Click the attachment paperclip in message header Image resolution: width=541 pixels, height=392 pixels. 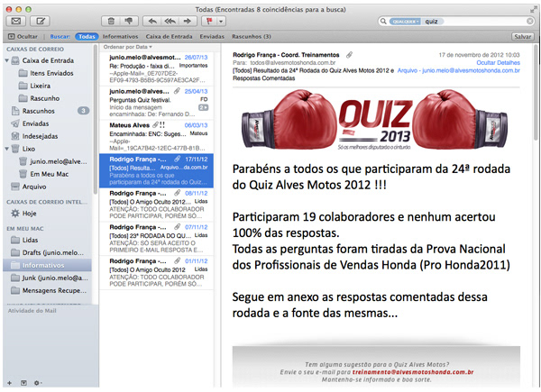350,55
